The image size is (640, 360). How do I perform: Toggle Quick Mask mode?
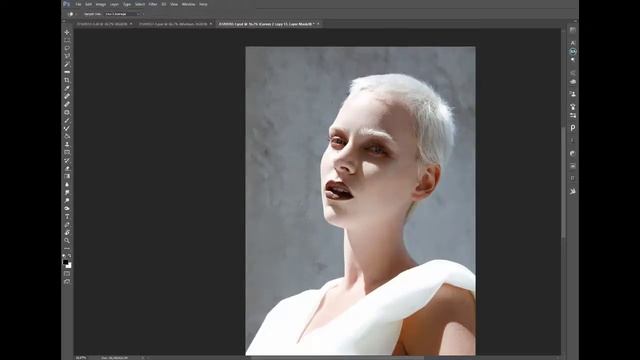tap(67, 274)
